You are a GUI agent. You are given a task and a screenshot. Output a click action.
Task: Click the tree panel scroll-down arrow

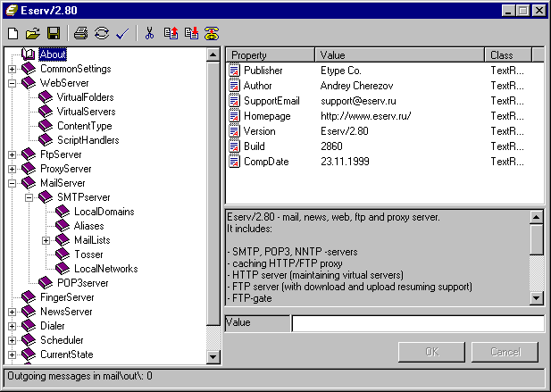pos(213,357)
